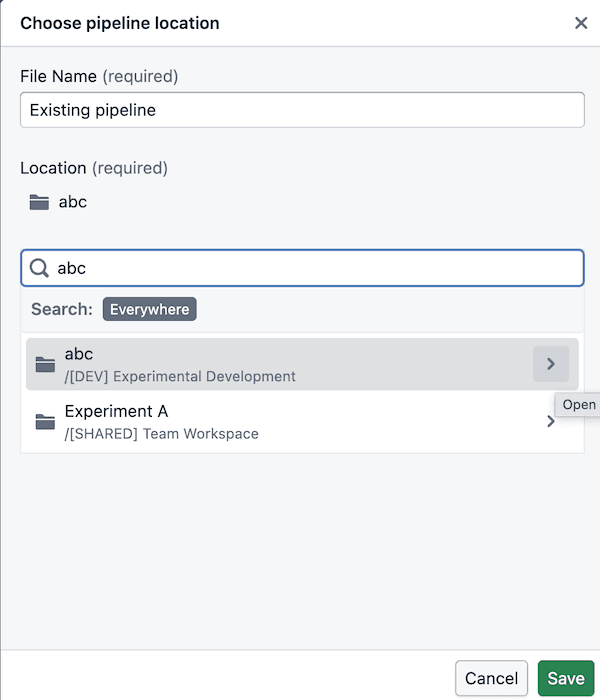Click the Location (required) label
Screen dimensions: 600x700
[x=94, y=168]
